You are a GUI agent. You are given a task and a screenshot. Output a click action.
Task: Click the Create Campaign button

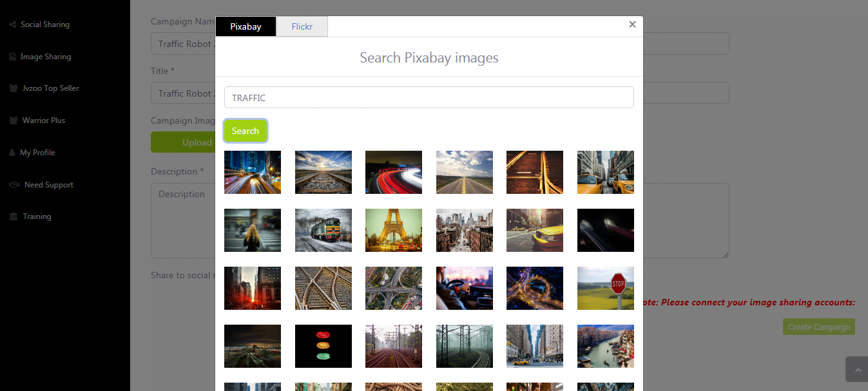click(819, 327)
